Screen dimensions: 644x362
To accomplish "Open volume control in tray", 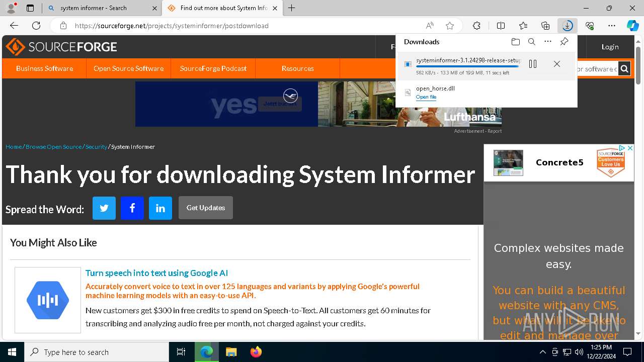I will pyautogui.click(x=579, y=352).
